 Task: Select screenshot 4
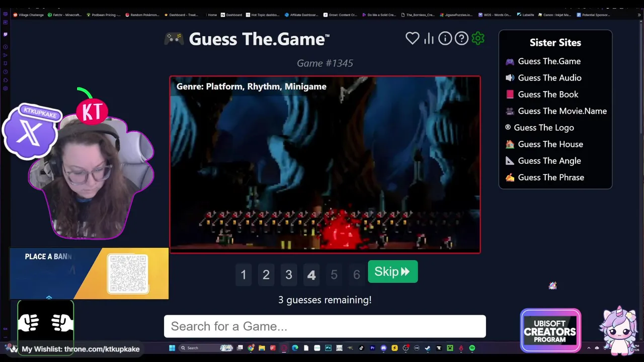point(311,275)
